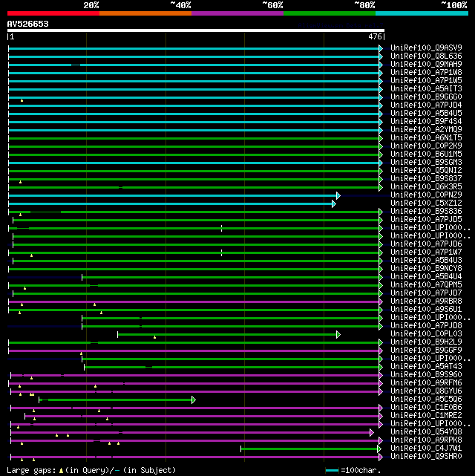Select the UniRef100_A5B4U5 label
This screenshot has width=475, height=476.
(426, 114)
